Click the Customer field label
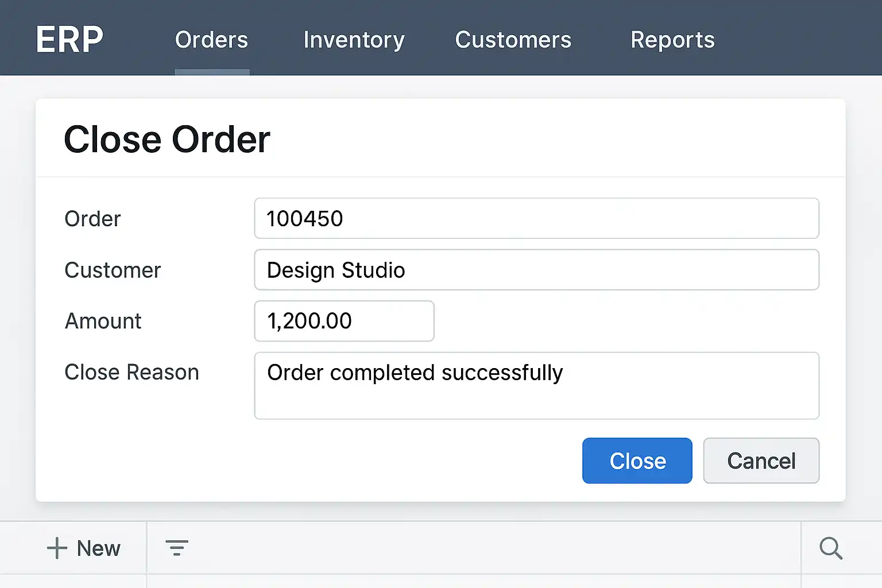882x588 pixels. (x=113, y=270)
